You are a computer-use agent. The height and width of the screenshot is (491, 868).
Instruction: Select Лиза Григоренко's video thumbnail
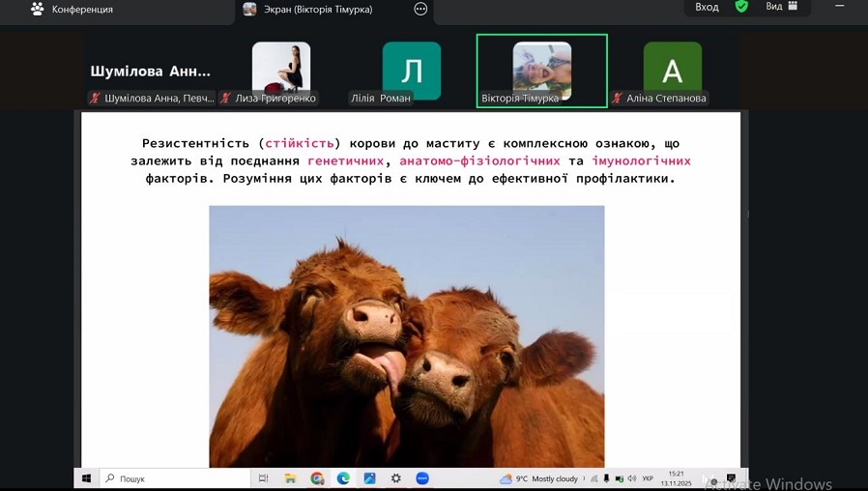click(281, 70)
